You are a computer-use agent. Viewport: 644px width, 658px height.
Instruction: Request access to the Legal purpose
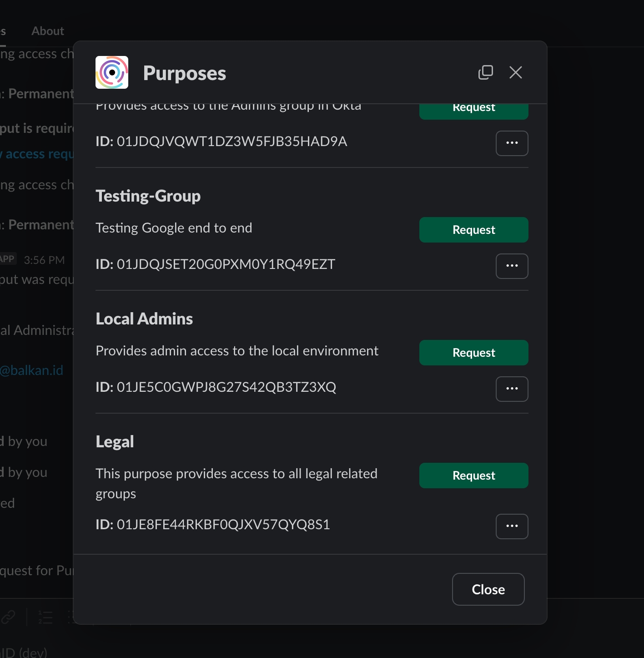[473, 476]
